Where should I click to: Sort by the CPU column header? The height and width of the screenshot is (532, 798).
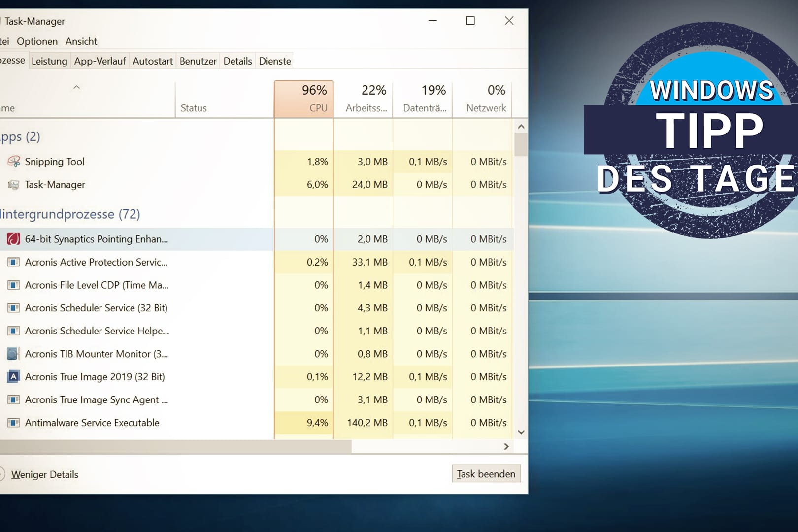tap(304, 99)
